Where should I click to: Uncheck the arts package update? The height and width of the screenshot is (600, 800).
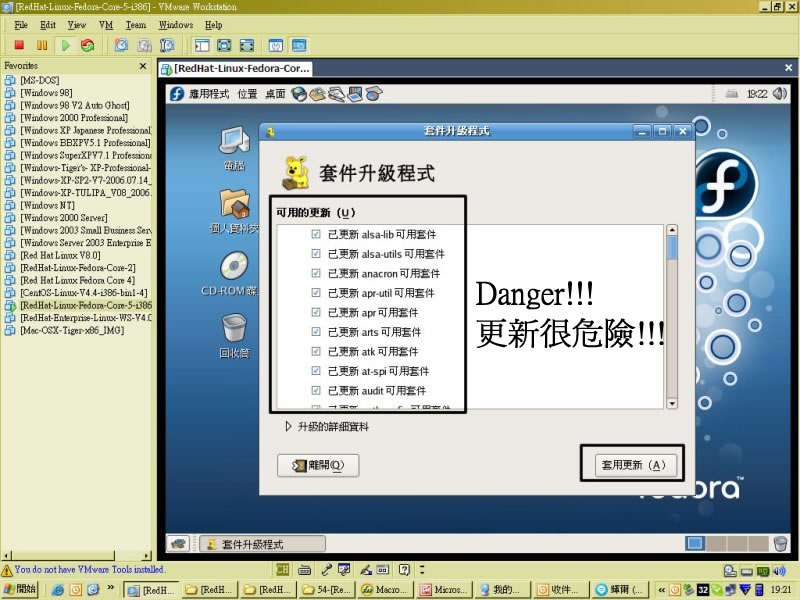click(x=316, y=332)
